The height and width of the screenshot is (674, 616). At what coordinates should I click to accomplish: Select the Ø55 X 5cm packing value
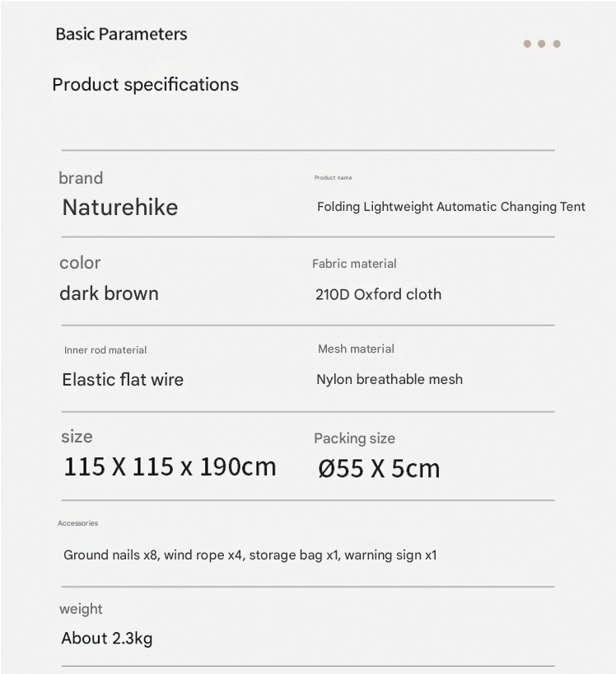(379, 469)
